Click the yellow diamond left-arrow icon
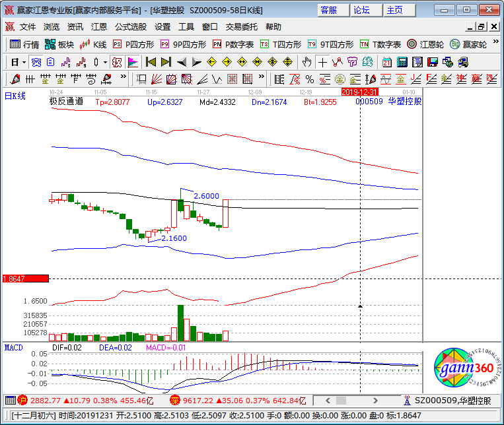Viewport: 504px width, 425px height. (x=211, y=62)
